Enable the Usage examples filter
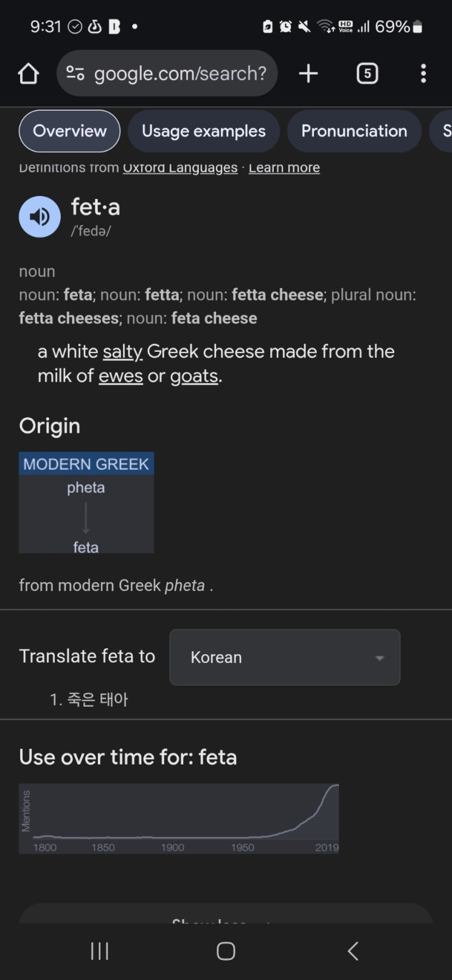This screenshot has width=452, height=980. pyautogui.click(x=203, y=131)
